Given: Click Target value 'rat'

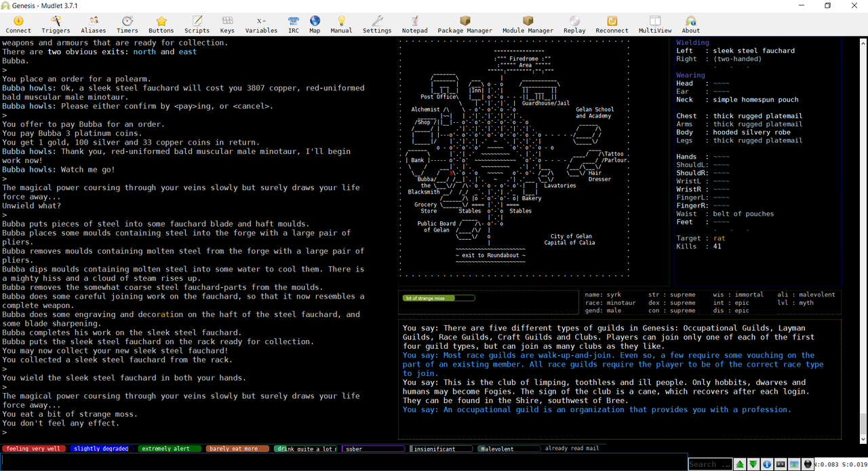Looking at the screenshot, I should 719,238.
